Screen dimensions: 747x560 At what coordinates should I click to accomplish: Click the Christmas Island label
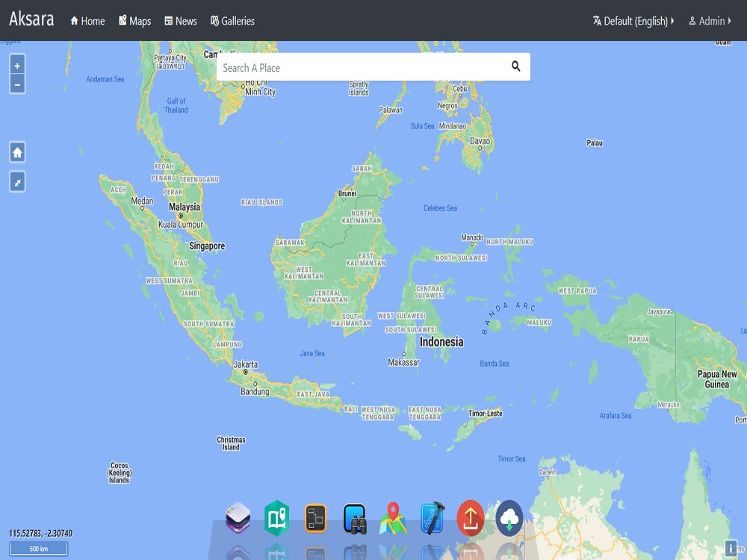click(231, 444)
